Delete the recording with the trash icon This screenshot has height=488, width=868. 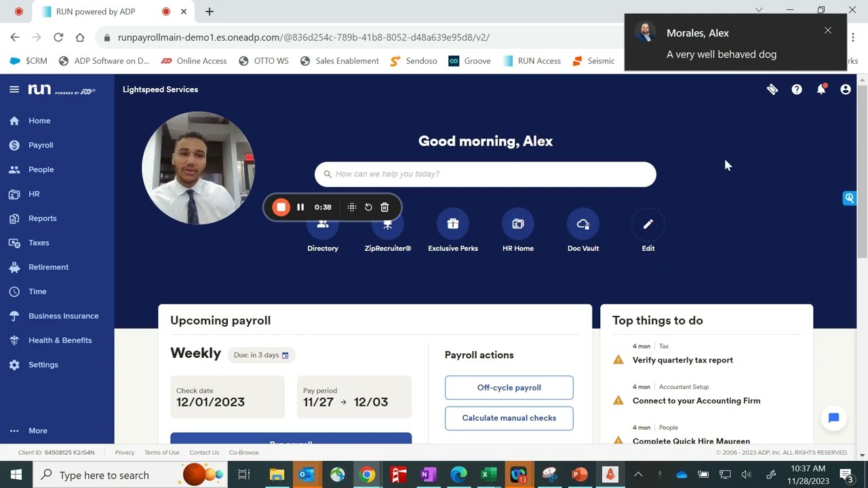384,207
